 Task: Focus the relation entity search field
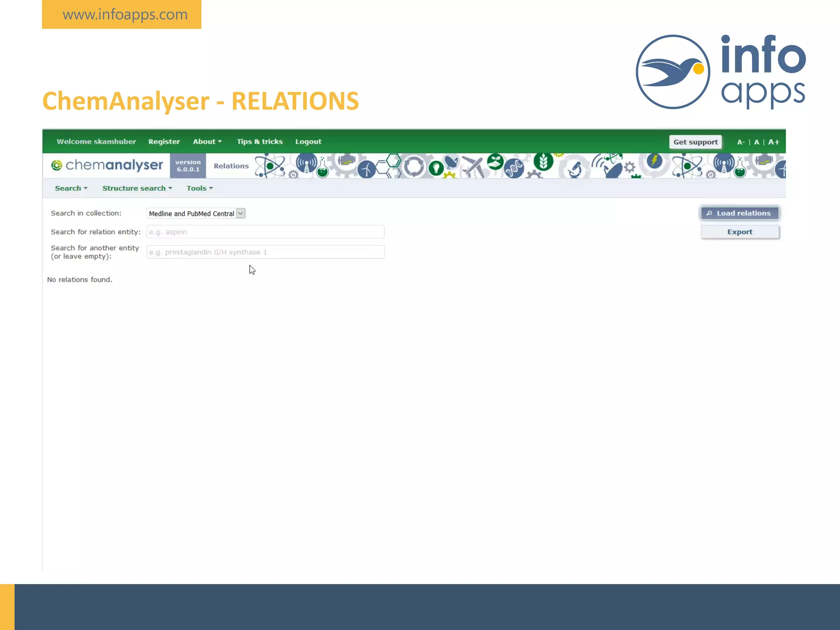click(265, 232)
